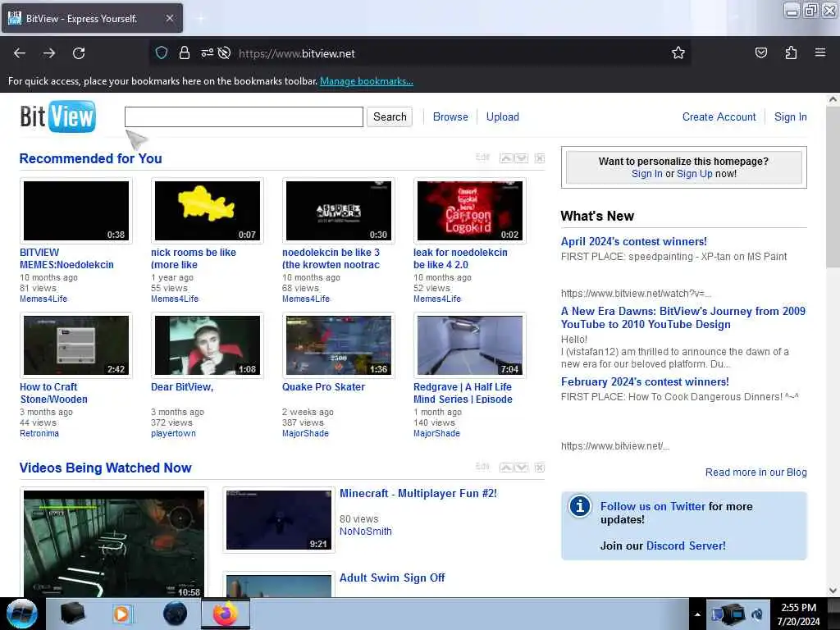Open the Discord Server link
Viewport: 840px width, 630px height.
pyautogui.click(x=686, y=546)
